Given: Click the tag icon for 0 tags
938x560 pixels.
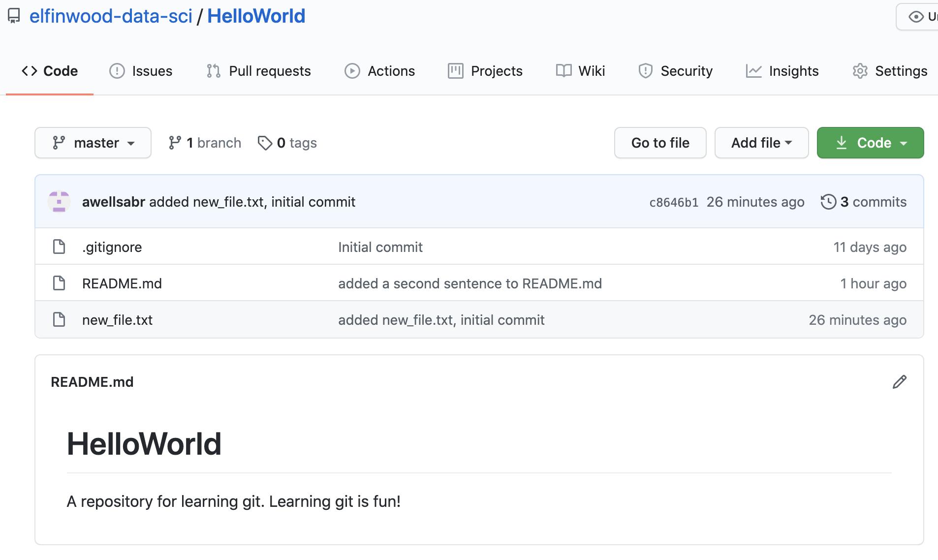Looking at the screenshot, I should (265, 143).
